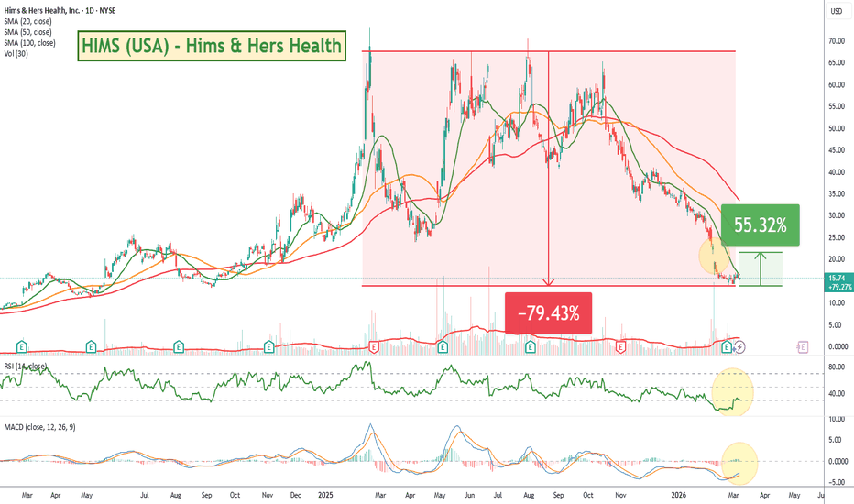Open the red earnings marker at November 2025

tap(619, 346)
